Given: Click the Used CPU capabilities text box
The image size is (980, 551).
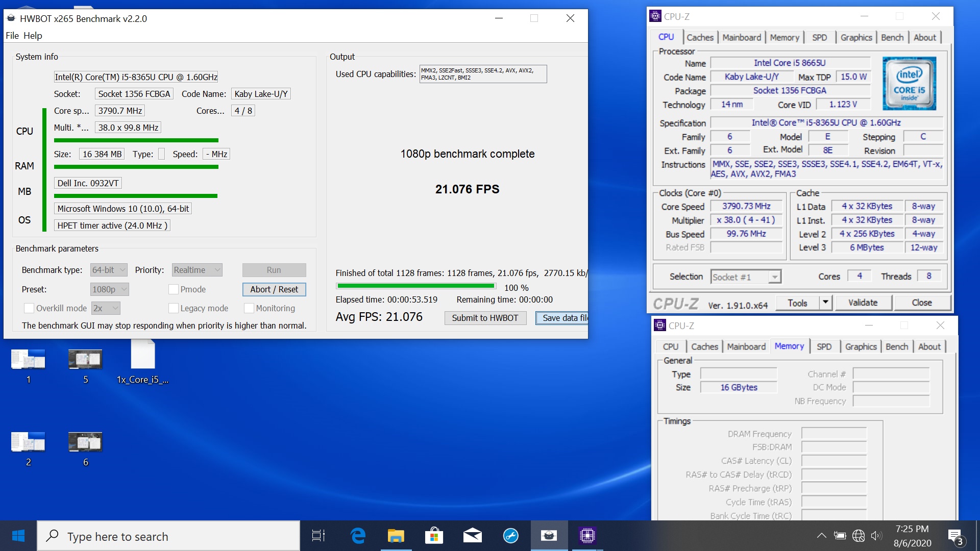Looking at the screenshot, I should point(483,74).
